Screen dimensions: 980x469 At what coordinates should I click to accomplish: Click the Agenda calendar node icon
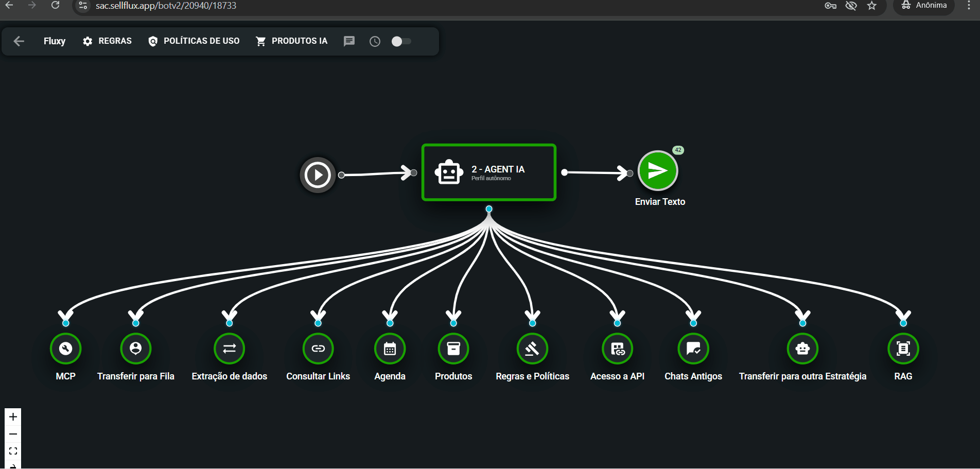[x=390, y=349]
